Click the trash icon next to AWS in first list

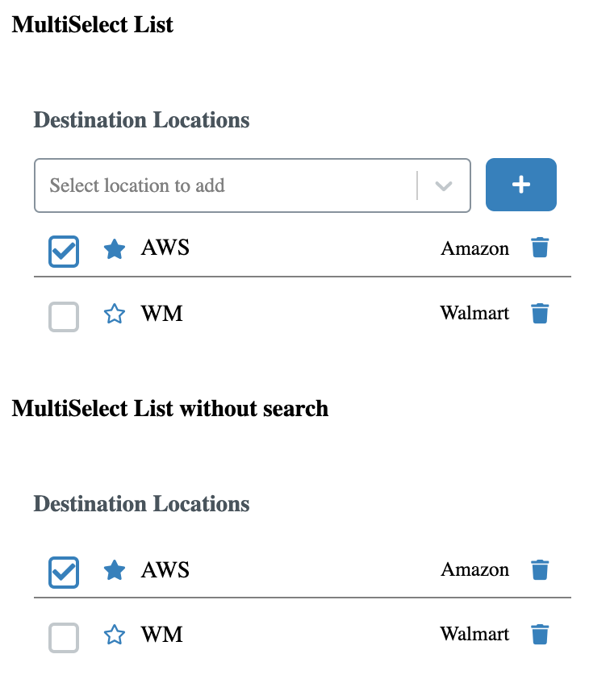coord(540,248)
